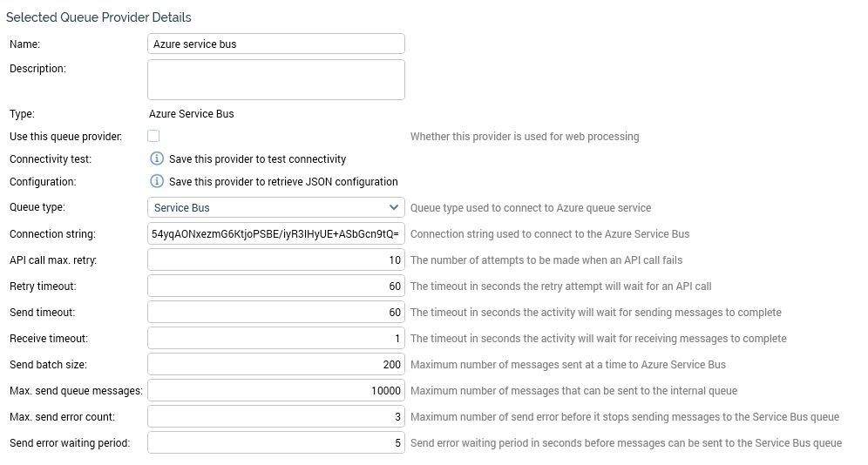Select the Send batch size field
The height and width of the screenshot is (465, 868).
click(x=276, y=364)
